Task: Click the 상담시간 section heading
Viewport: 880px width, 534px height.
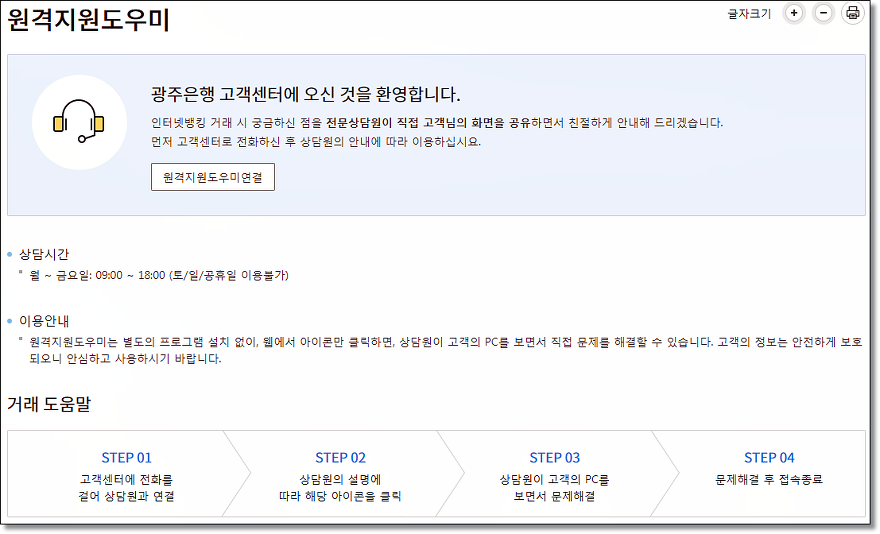Action: (x=44, y=254)
